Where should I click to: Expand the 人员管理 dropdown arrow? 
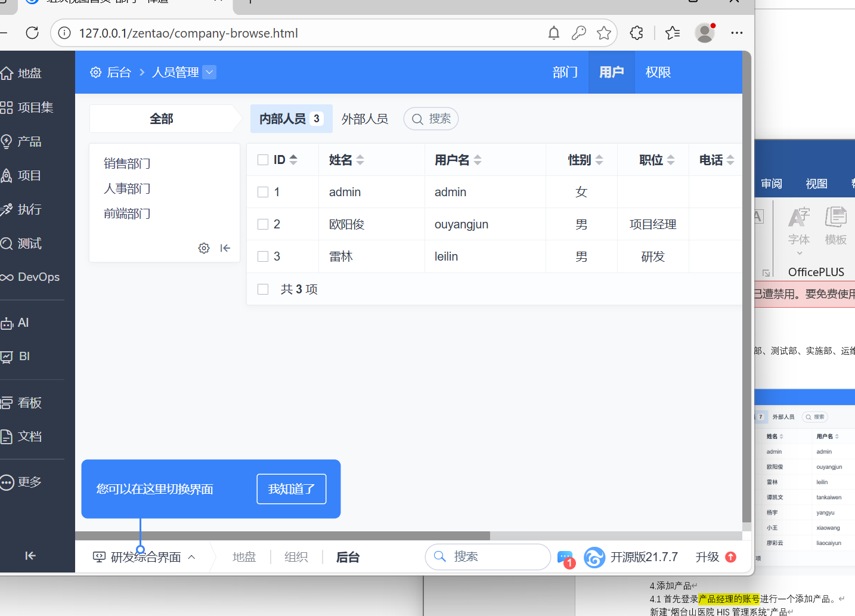coord(209,72)
